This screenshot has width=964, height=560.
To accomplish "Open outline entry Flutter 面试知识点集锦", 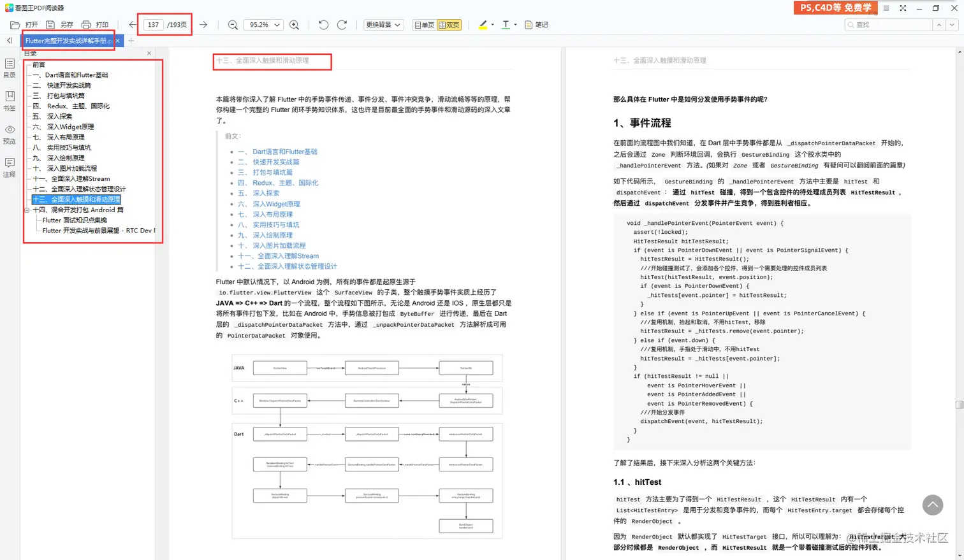I will click(75, 220).
